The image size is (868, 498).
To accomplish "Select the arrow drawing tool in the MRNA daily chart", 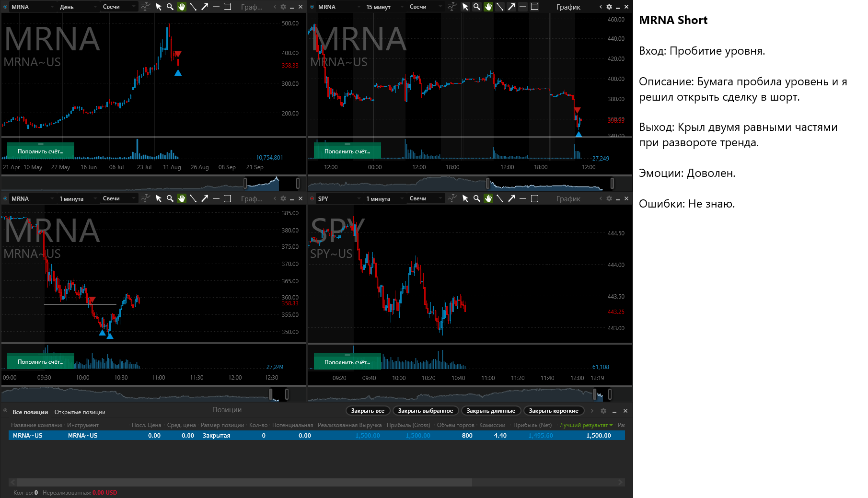I will [205, 7].
